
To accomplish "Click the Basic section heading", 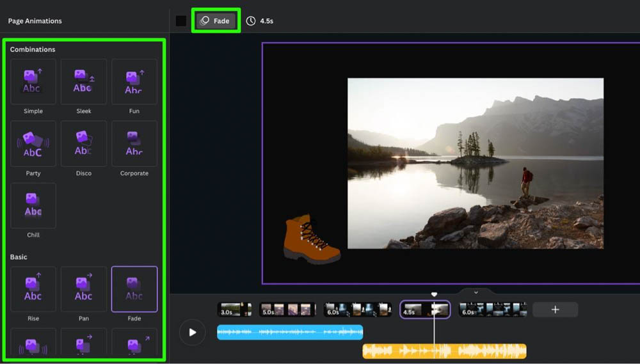I will point(19,257).
